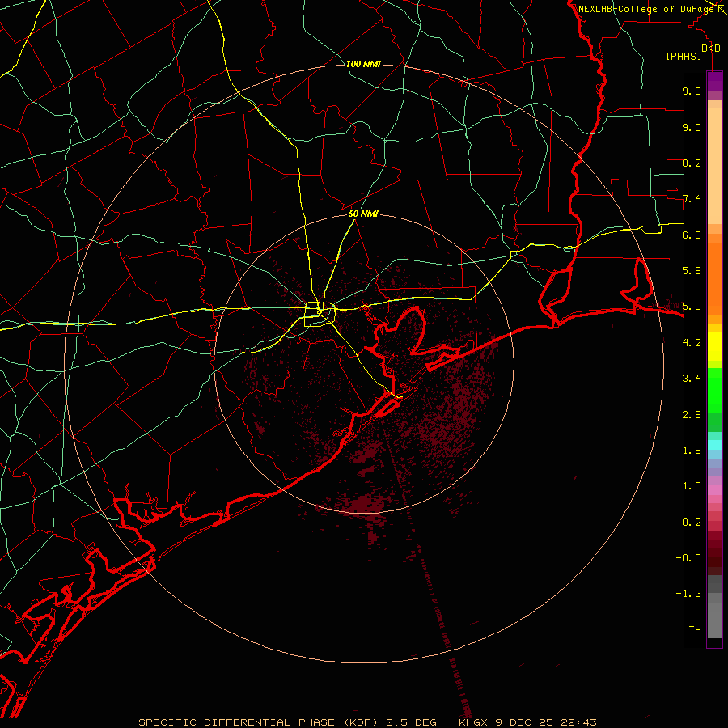Click the 1.0 scale value
The height and width of the screenshot is (728, 728).
click(692, 486)
